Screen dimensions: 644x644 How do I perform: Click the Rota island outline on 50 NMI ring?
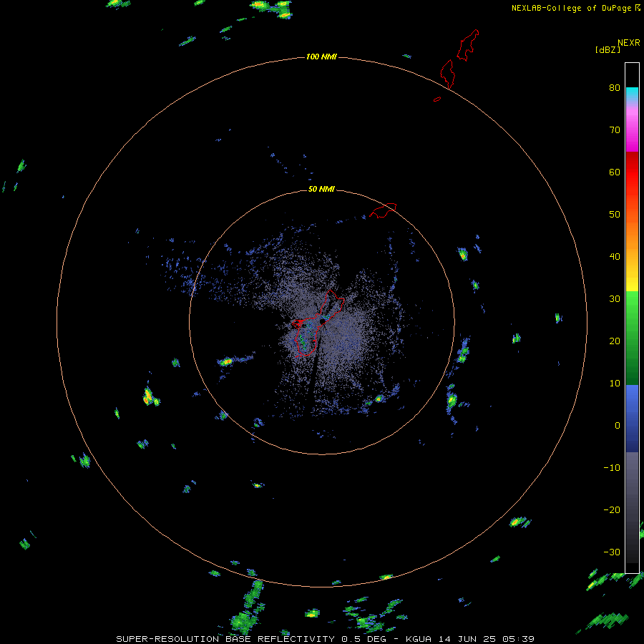pos(383,210)
